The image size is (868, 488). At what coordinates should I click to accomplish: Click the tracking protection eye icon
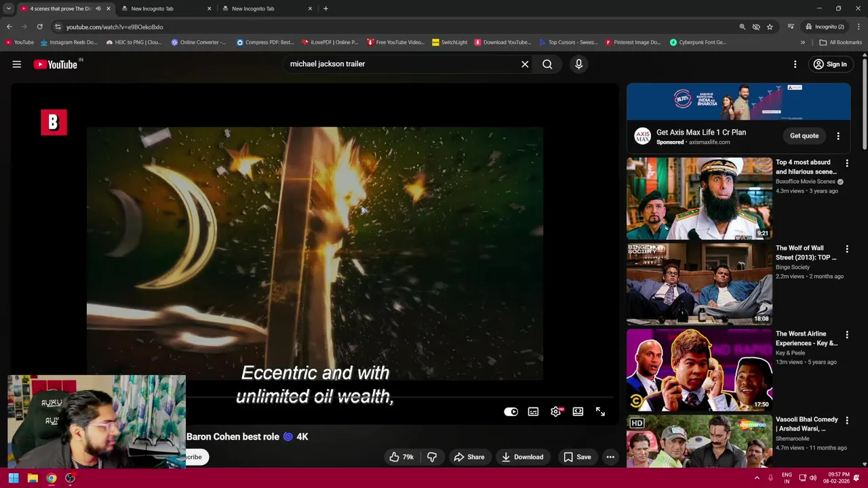point(756,27)
